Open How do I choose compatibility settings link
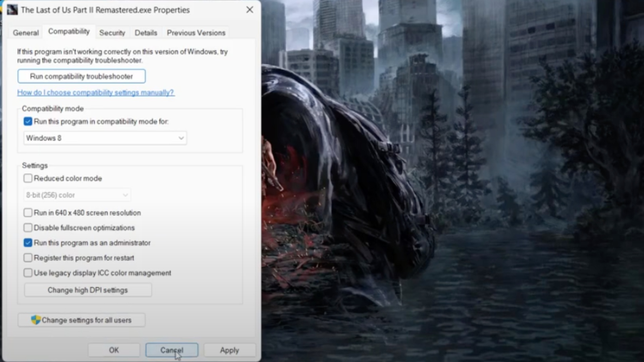The image size is (644, 362). pyautogui.click(x=96, y=93)
